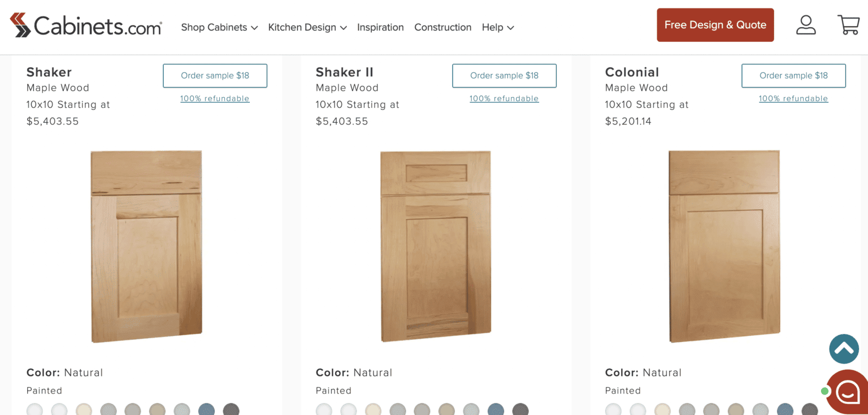This screenshot has height=415, width=868.
Task: Click the Free Design & Quote button
Action: click(715, 25)
